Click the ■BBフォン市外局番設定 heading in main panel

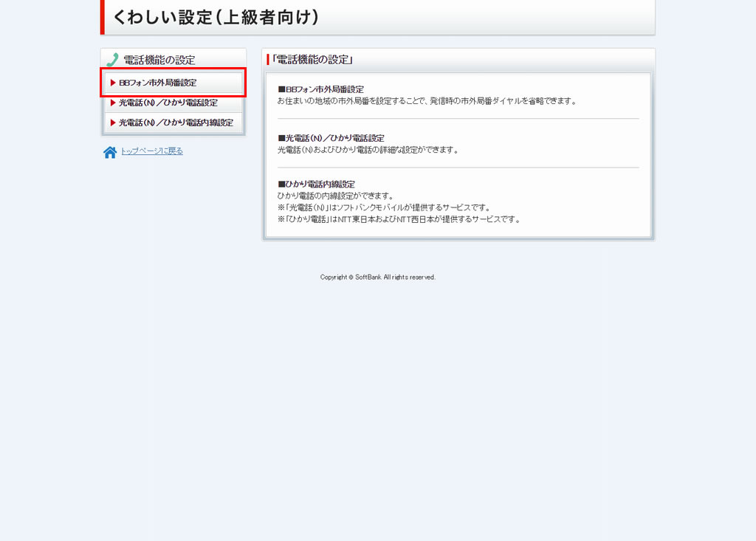[x=320, y=89]
